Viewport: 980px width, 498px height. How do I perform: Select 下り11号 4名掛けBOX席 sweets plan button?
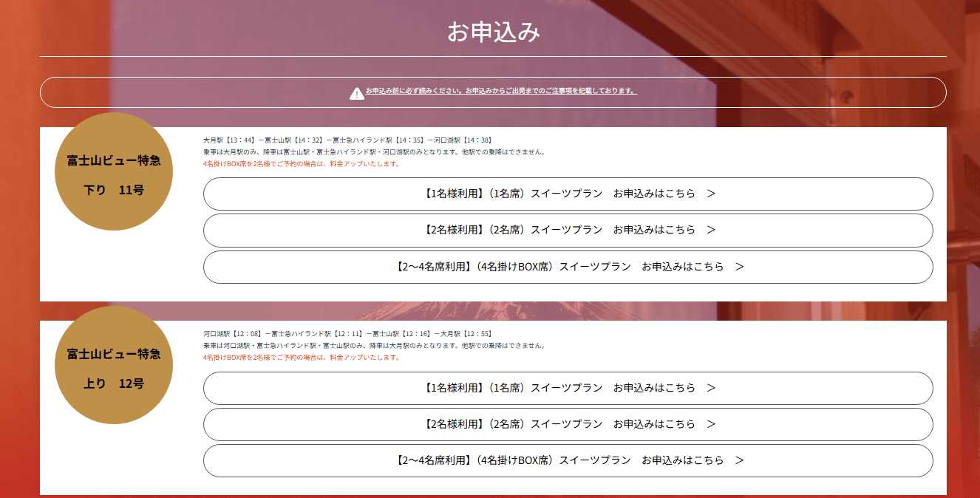pos(568,267)
